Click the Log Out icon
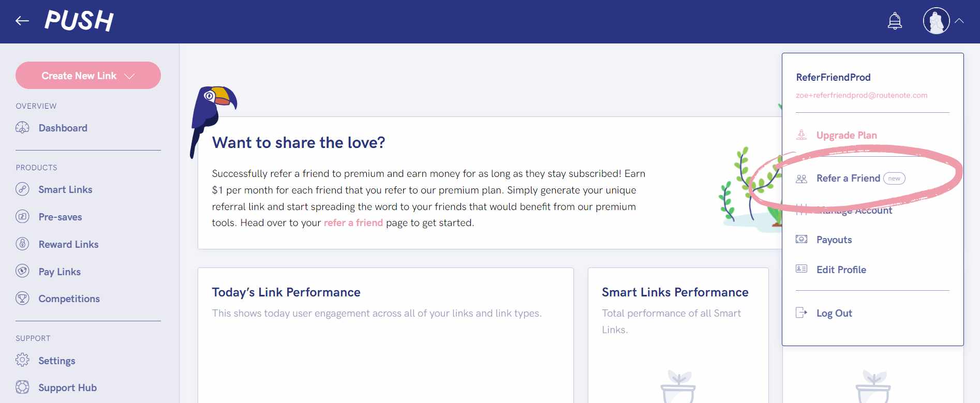This screenshot has width=980, height=403. 801,312
